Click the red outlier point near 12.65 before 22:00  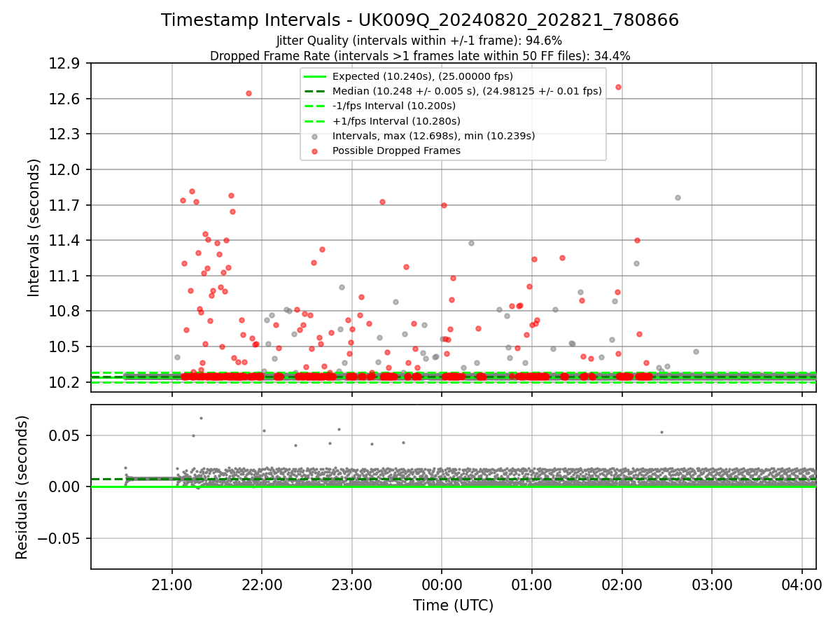(x=248, y=93)
